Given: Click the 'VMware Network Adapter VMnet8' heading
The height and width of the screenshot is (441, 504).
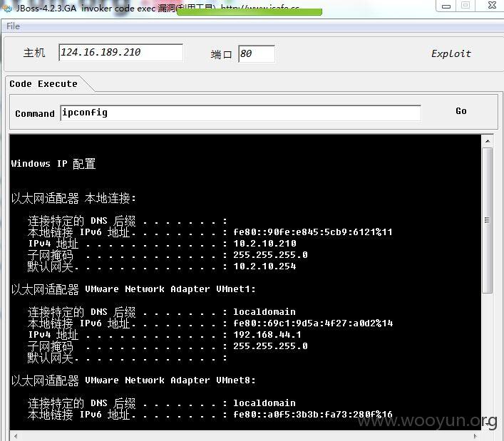Looking at the screenshot, I should tap(170, 380).
